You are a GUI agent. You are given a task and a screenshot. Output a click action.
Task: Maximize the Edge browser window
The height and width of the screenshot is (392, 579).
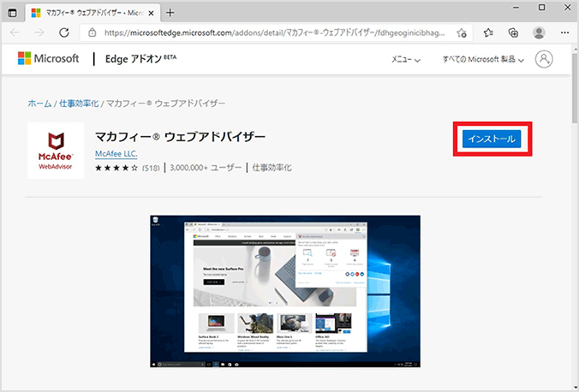pos(541,8)
